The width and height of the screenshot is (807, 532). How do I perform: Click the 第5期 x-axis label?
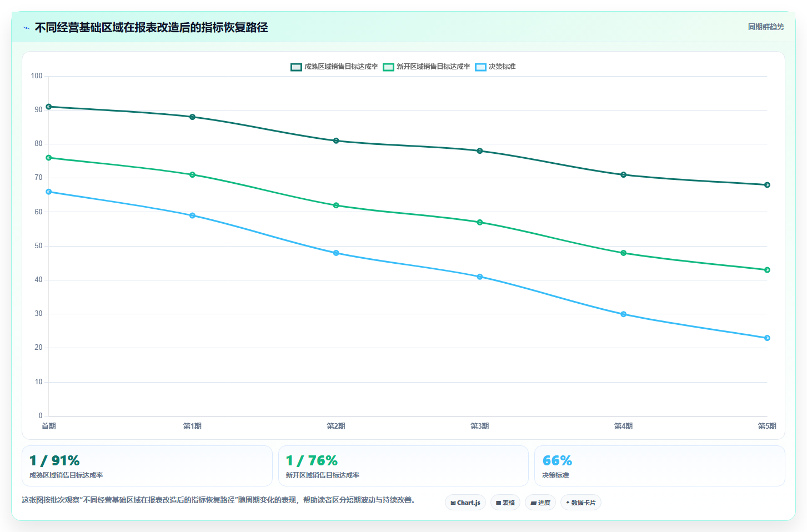[x=767, y=426]
